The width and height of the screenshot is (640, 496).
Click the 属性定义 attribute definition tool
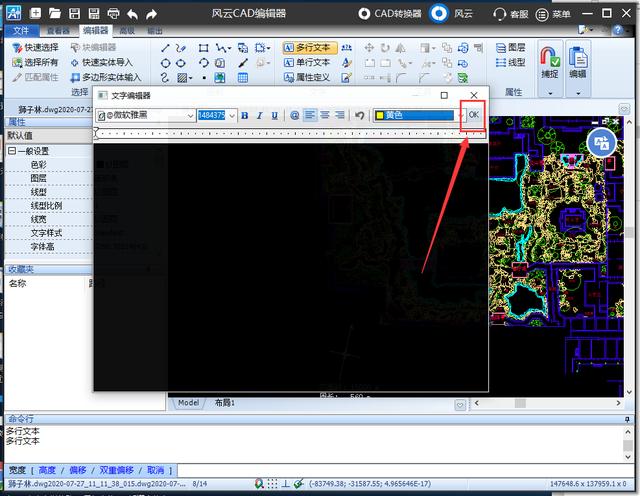point(307,77)
